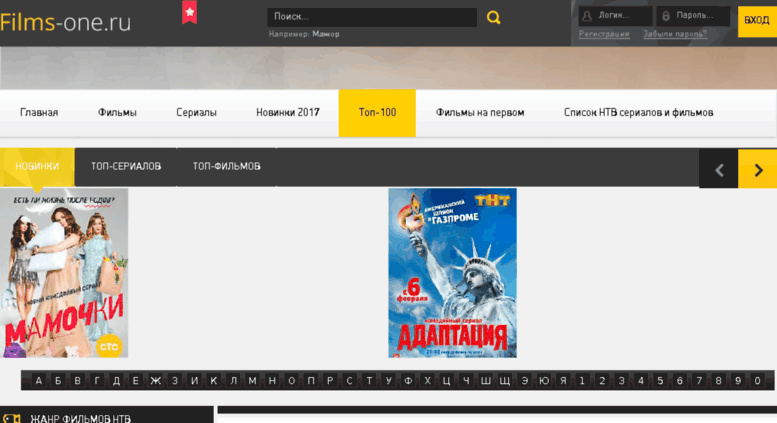Switch to the НОВИНКИ tab

click(37, 166)
